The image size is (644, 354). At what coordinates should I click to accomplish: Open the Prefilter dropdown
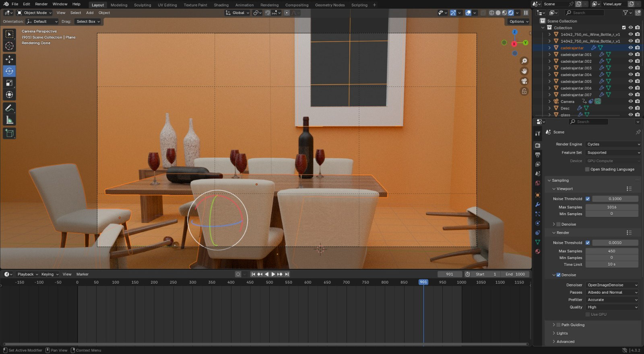[612, 300]
